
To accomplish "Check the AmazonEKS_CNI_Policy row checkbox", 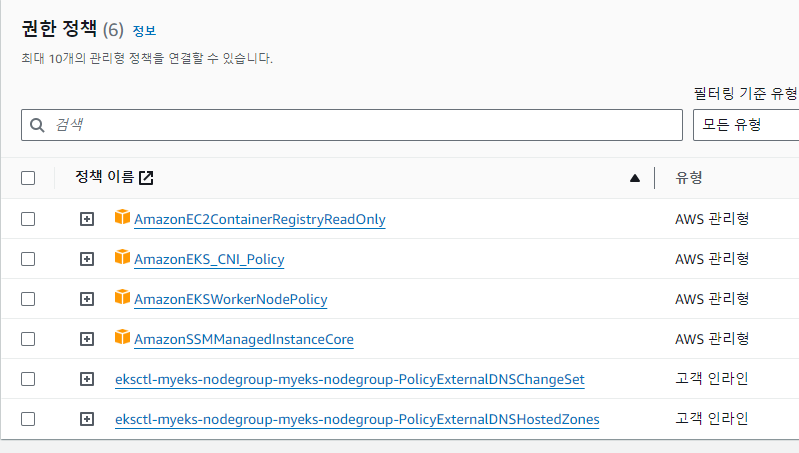I will (28, 259).
